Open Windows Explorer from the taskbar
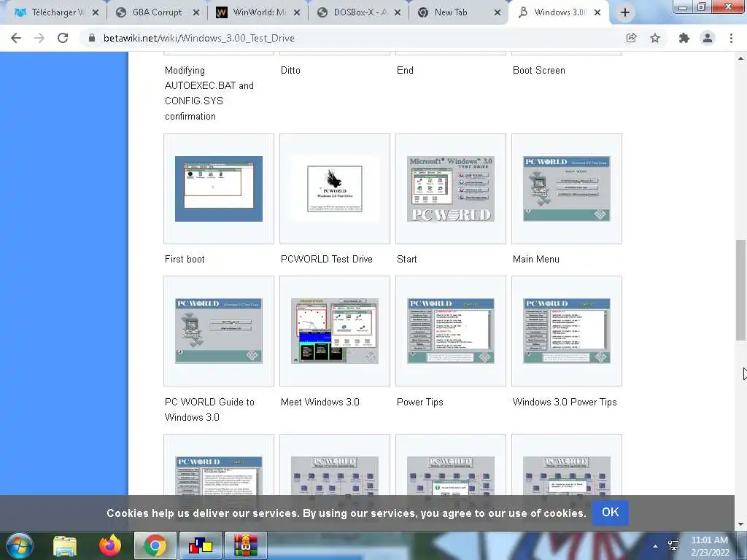 pos(65,545)
